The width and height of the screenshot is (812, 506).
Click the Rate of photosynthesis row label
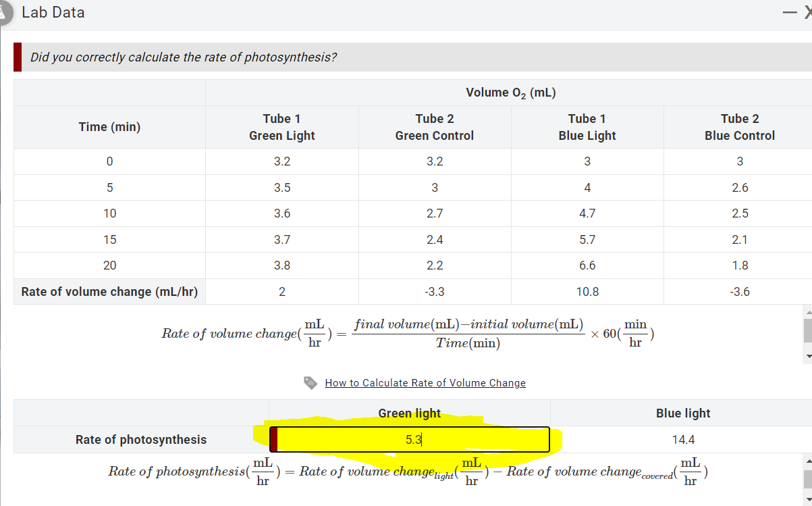(141, 439)
